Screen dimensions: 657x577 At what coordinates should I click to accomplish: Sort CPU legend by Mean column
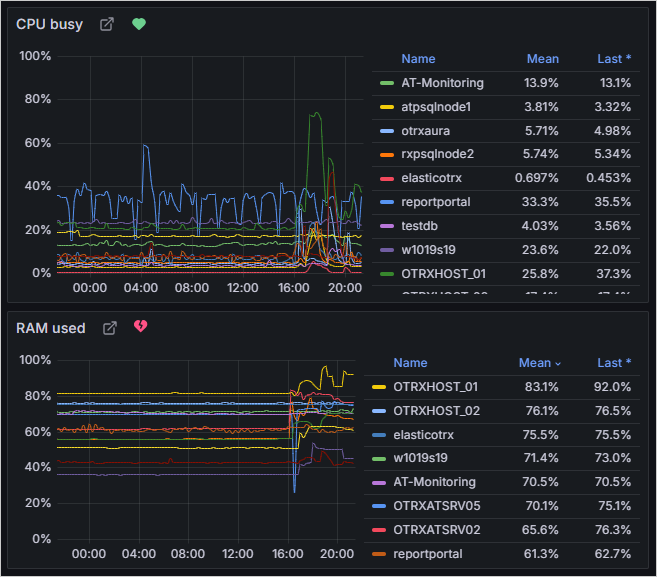[542, 59]
